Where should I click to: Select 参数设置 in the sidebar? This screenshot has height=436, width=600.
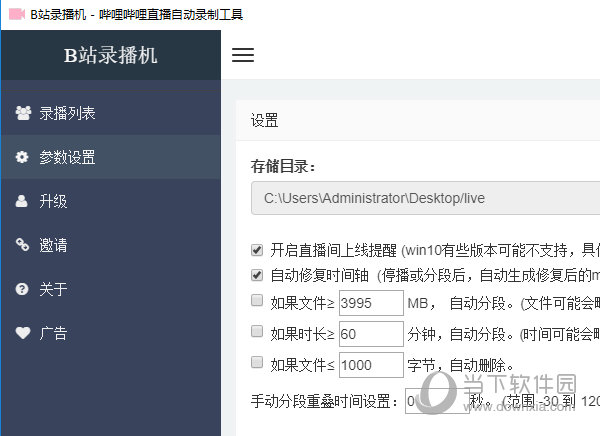pos(111,157)
